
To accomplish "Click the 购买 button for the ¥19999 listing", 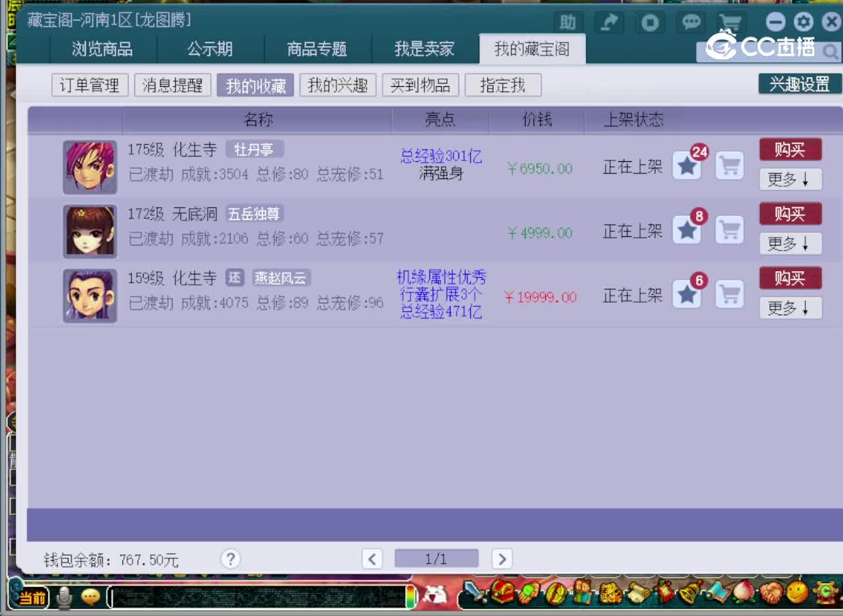I will (x=790, y=278).
